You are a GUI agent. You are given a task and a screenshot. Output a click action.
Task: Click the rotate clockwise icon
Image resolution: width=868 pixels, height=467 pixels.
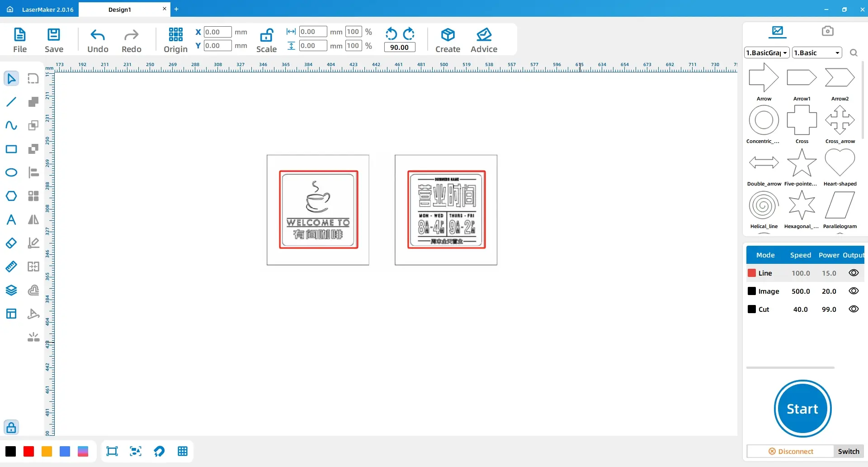coord(409,33)
